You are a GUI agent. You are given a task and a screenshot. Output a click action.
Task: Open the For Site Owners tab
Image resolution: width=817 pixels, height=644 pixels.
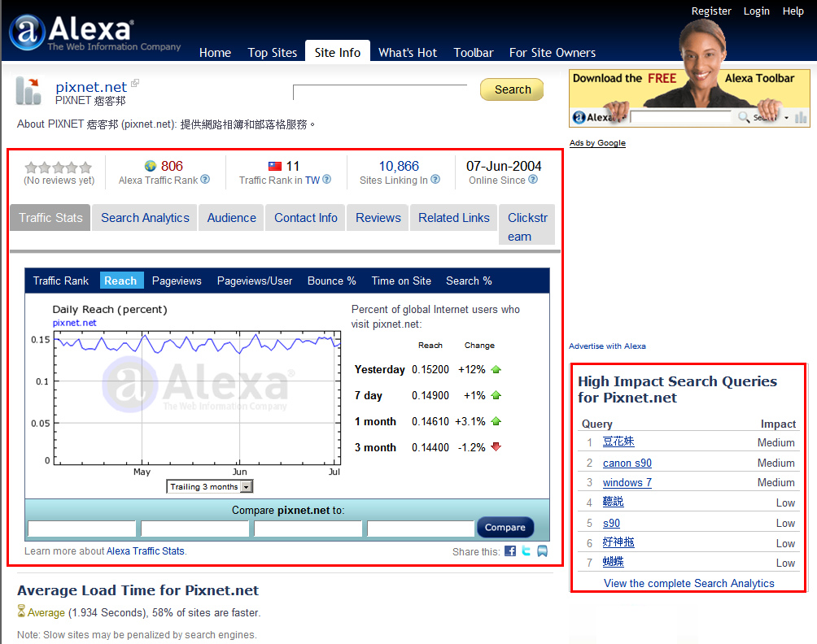(x=553, y=53)
